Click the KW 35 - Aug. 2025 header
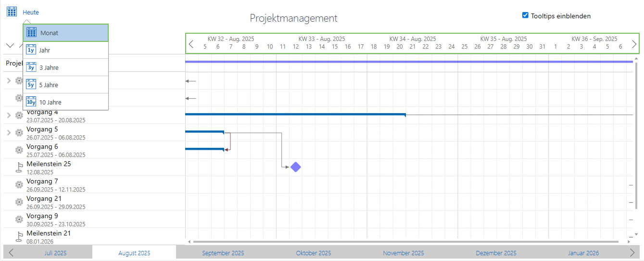The height and width of the screenshot is (261, 644). tap(504, 39)
